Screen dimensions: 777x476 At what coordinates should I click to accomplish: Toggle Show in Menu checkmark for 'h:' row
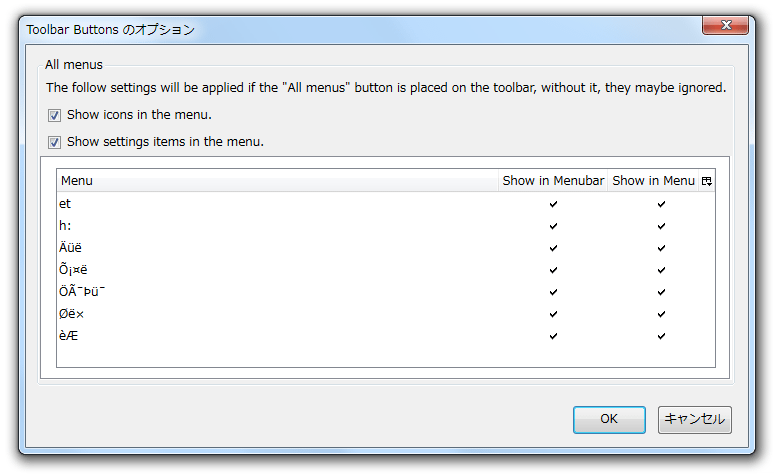[661, 226]
